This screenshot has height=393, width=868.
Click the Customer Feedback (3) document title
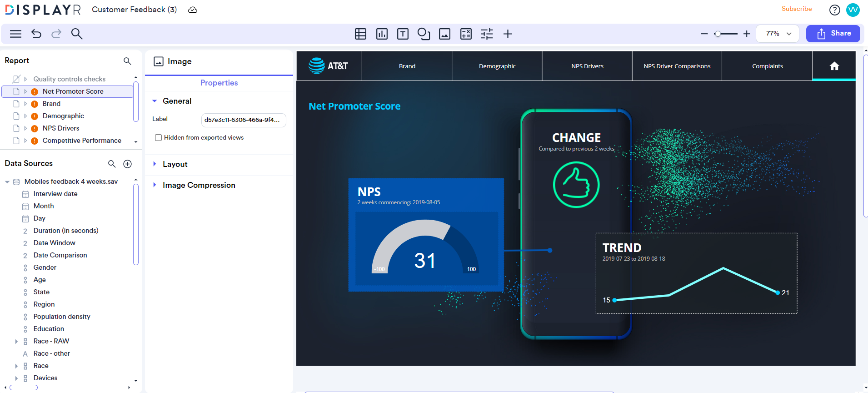134,10
